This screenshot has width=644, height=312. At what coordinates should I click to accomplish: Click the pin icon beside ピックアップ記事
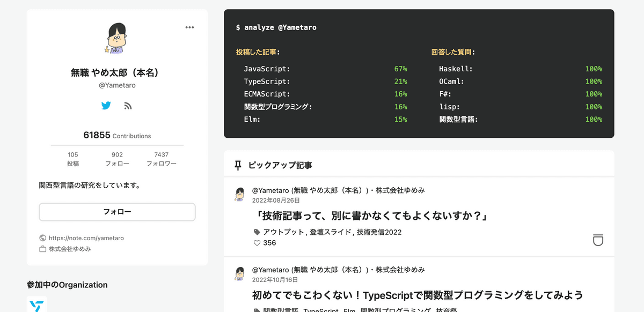coord(238,166)
